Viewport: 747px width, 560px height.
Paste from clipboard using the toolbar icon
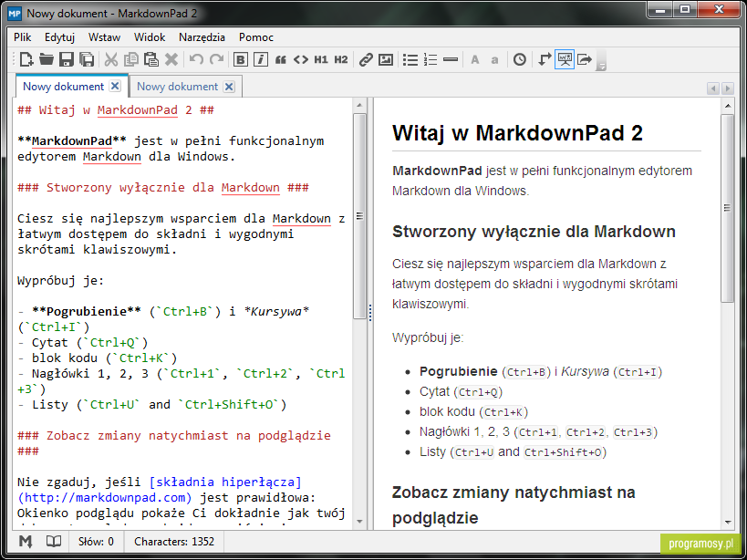151,59
